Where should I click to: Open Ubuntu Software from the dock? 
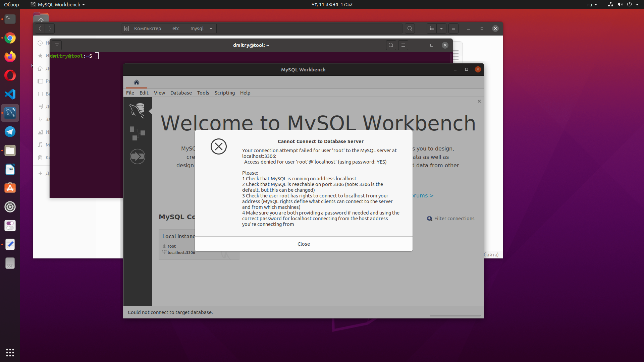10,188
